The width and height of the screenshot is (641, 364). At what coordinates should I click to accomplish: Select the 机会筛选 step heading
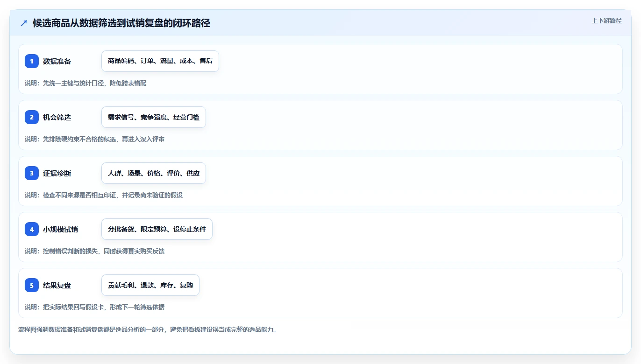57,117
